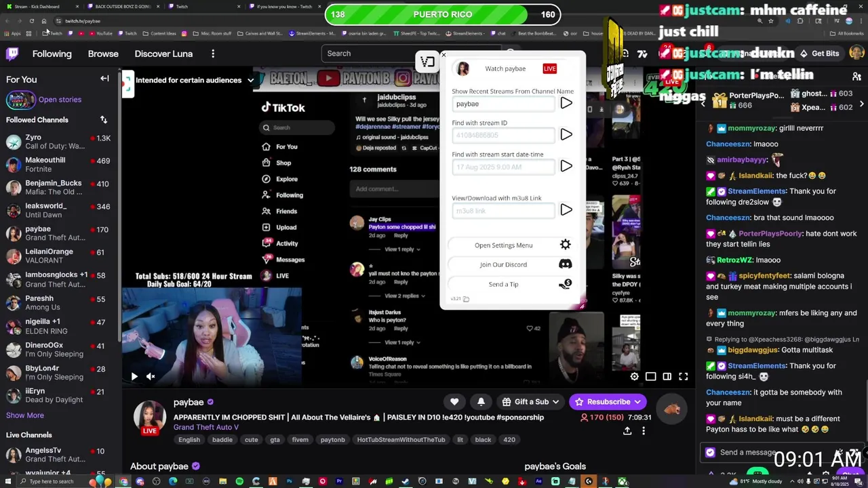
Task: Open Settings Menu in the popup
Action: pos(512,245)
